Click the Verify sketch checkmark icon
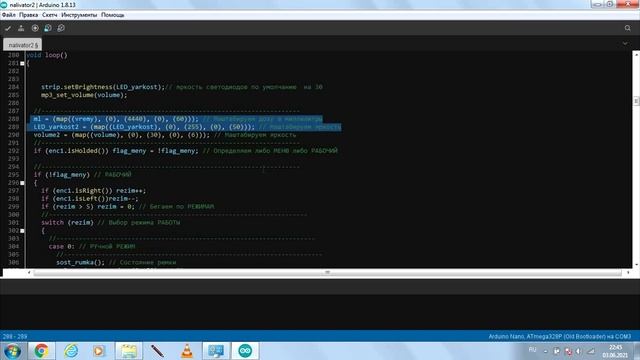The height and width of the screenshot is (360, 640). pyautogui.click(x=8, y=28)
